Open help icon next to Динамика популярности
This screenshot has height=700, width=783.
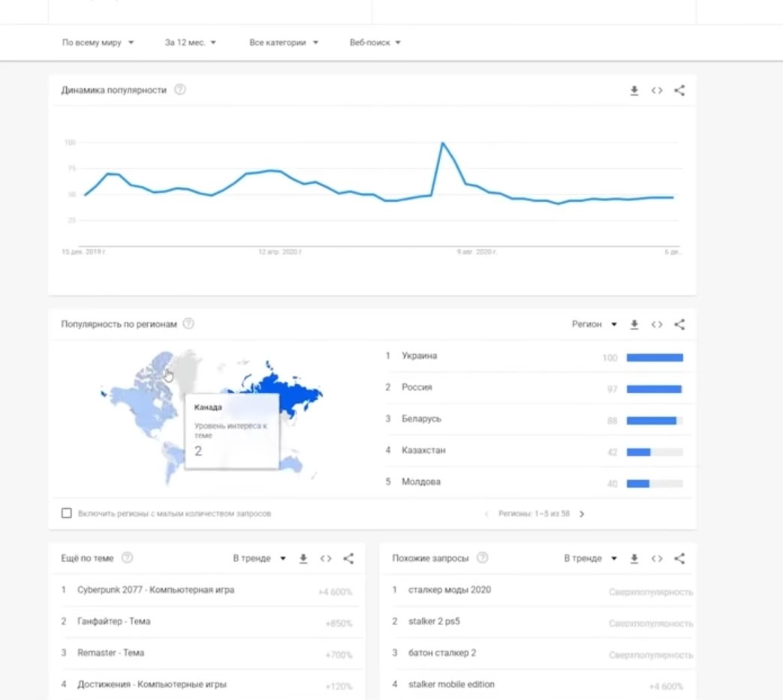pos(179,89)
